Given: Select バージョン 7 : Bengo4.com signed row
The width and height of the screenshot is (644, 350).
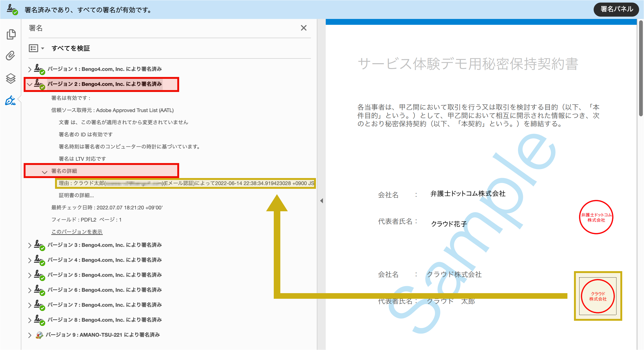Looking at the screenshot, I should (x=105, y=305).
